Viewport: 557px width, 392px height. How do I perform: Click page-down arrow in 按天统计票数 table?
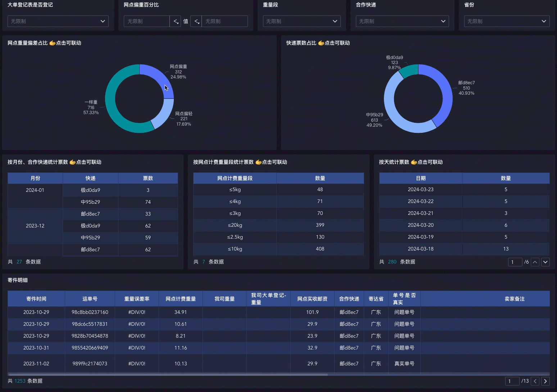[545, 262]
